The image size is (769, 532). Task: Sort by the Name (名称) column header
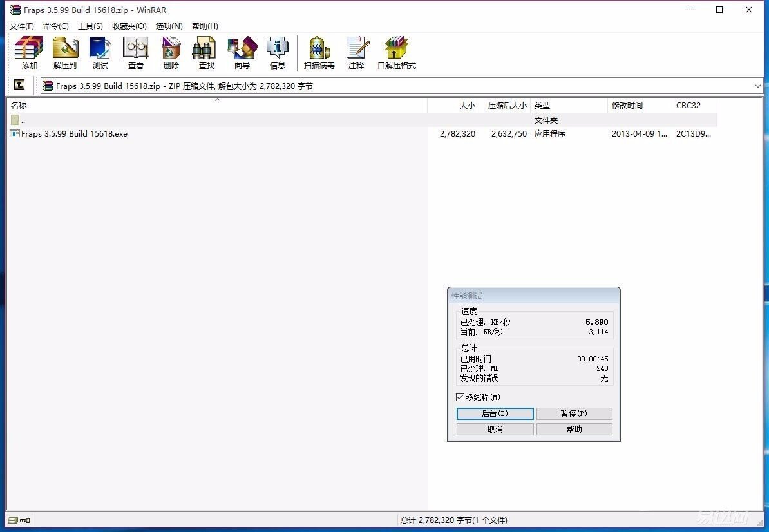(x=217, y=106)
